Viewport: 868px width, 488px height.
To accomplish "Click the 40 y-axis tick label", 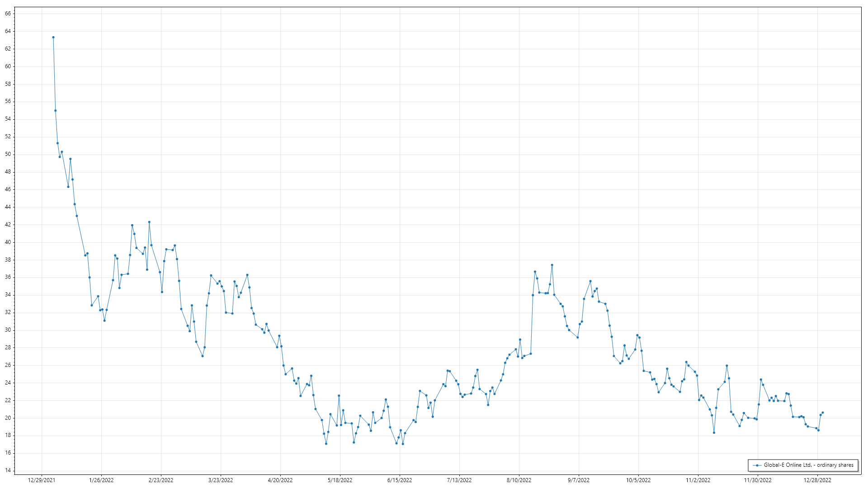I will click(8, 242).
